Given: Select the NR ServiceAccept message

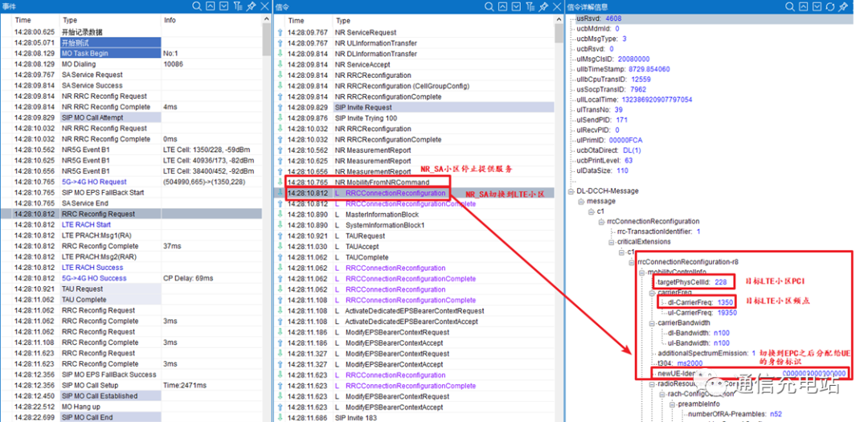Looking at the screenshot, I should [416, 65].
